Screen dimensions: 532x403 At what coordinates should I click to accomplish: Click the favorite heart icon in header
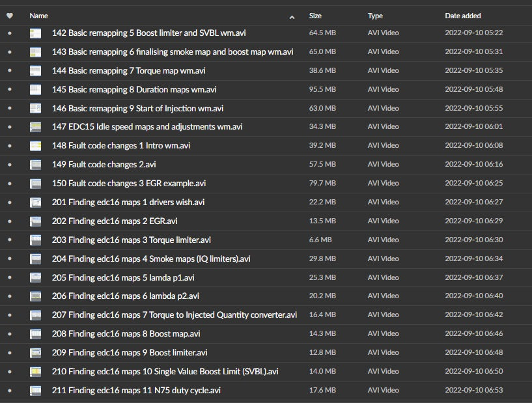click(x=10, y=16)
